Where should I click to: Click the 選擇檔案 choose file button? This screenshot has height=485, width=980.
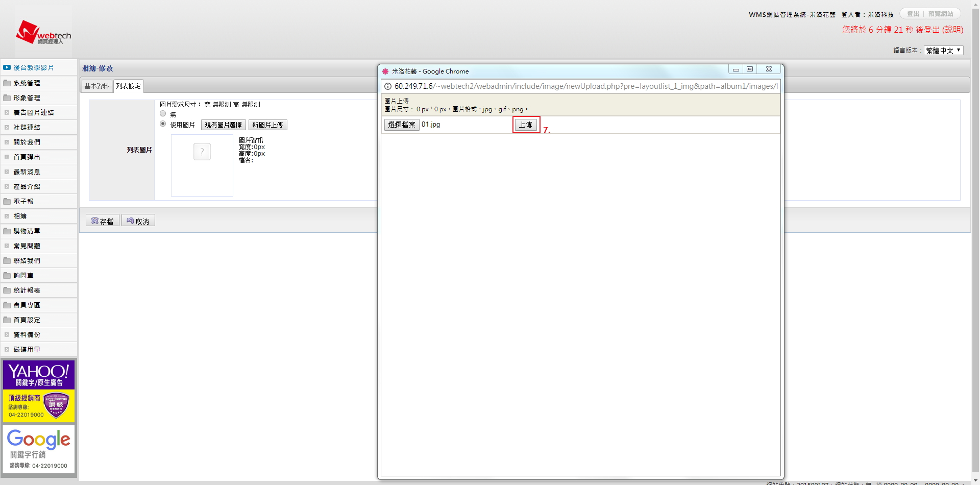pos(402,125)
